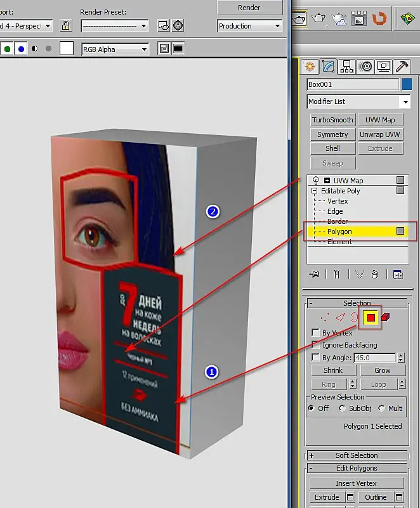Select the Multi preview selection radio

pos(382,408)
